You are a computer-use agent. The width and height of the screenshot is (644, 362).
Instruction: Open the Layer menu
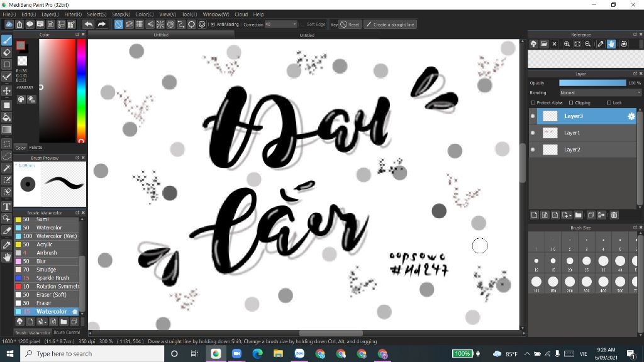tap(50, 14)
